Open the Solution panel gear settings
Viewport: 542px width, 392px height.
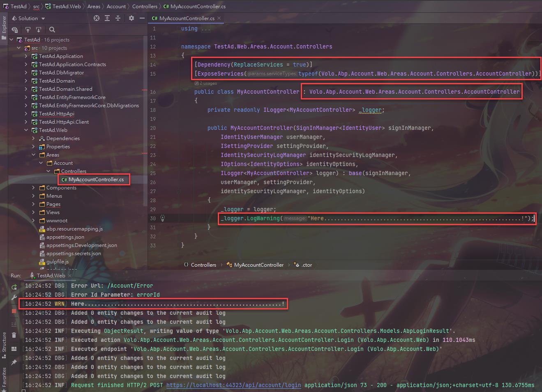click(x=131, y=18)
